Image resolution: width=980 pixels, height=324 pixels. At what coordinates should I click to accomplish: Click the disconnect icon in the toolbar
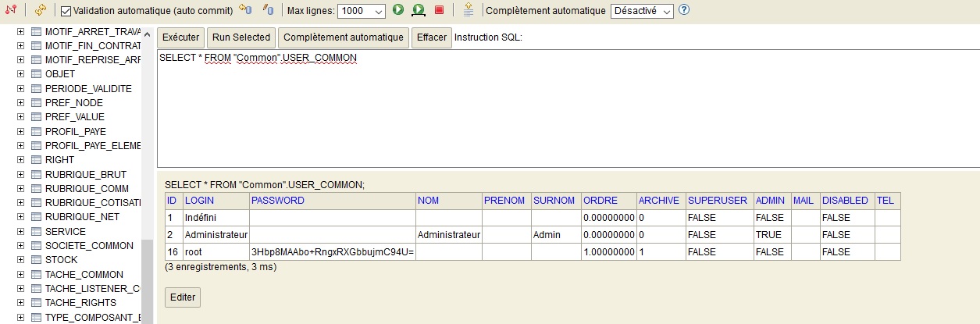[x=11, y=11]
